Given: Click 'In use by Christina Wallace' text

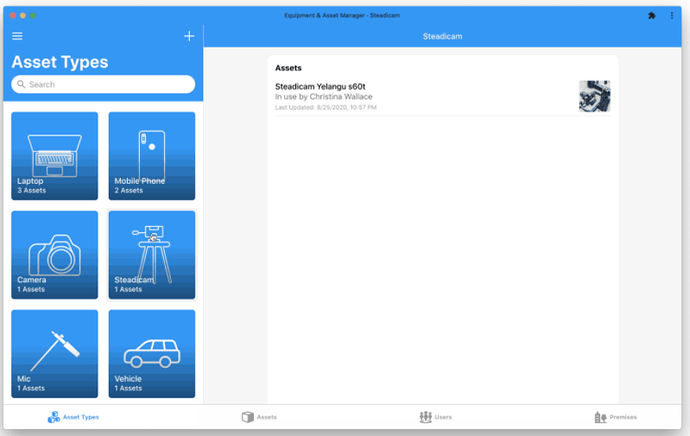Looking at the screenshot, I should [323, 97].
